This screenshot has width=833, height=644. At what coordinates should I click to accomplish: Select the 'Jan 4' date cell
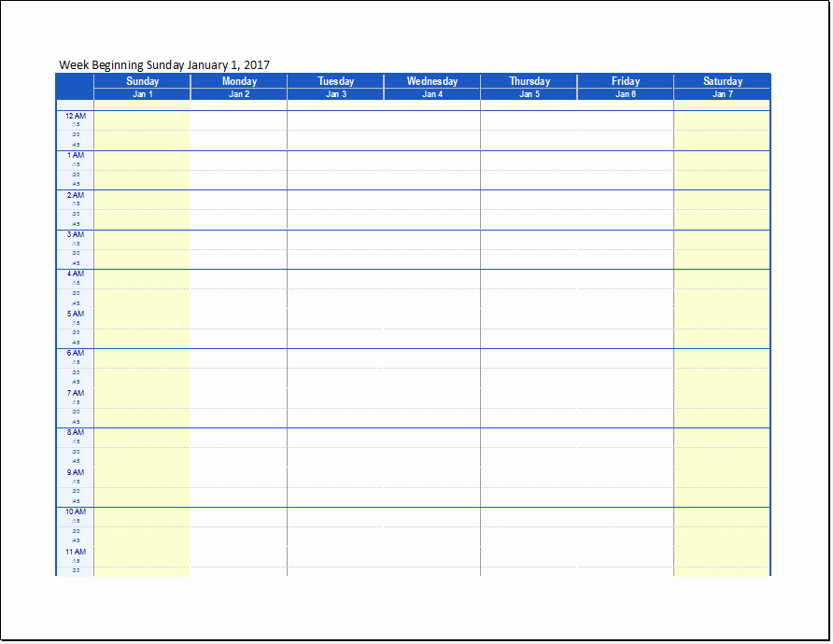[x=432, y=94]
